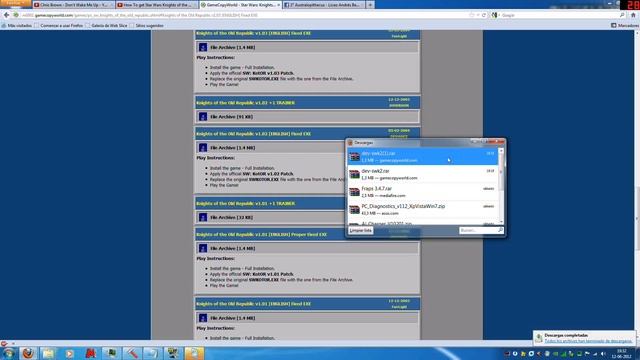
Task: Click the volume speaker tray icon
Action: (603, 354)
